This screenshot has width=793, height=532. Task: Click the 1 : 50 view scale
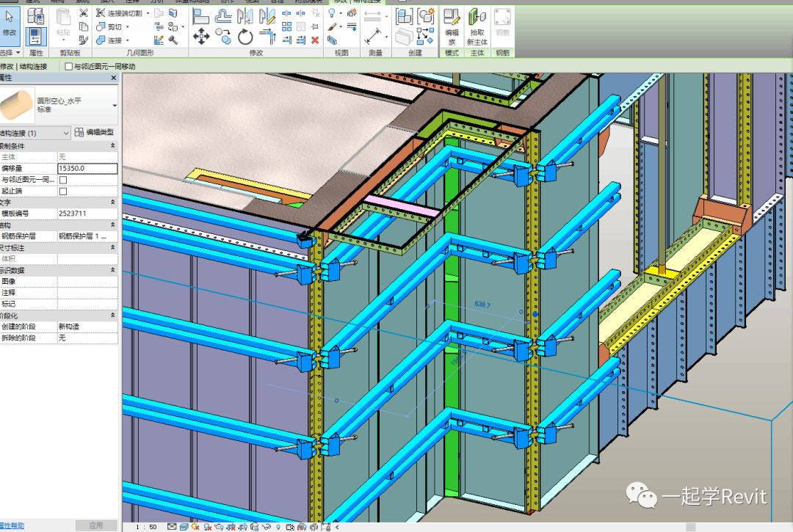coord(146,527)
